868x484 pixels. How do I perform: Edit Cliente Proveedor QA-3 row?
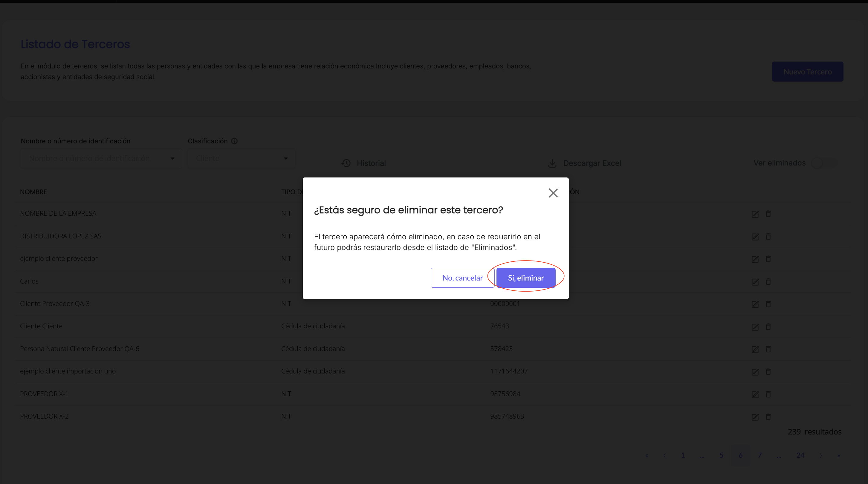(x=755, y=304)
